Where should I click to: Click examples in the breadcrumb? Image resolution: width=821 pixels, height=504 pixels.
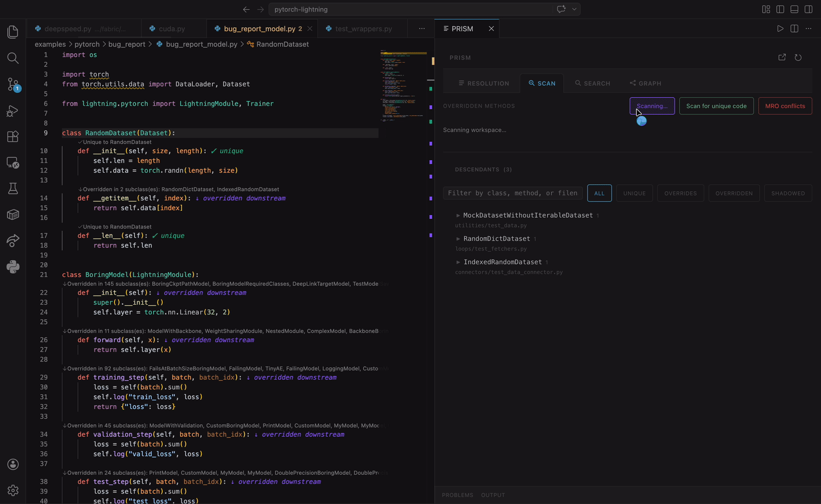point(50,45)
